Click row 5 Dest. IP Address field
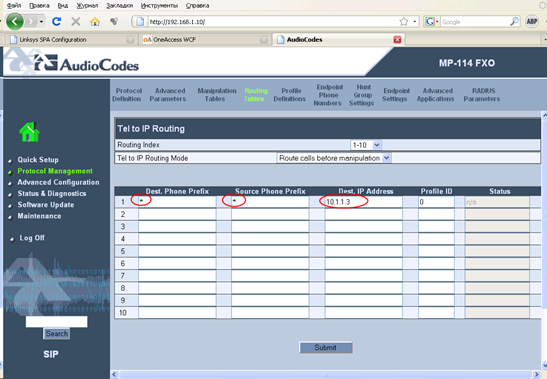Image resolution: width=547 pixels, height=379 pixels. pos(363,251)
